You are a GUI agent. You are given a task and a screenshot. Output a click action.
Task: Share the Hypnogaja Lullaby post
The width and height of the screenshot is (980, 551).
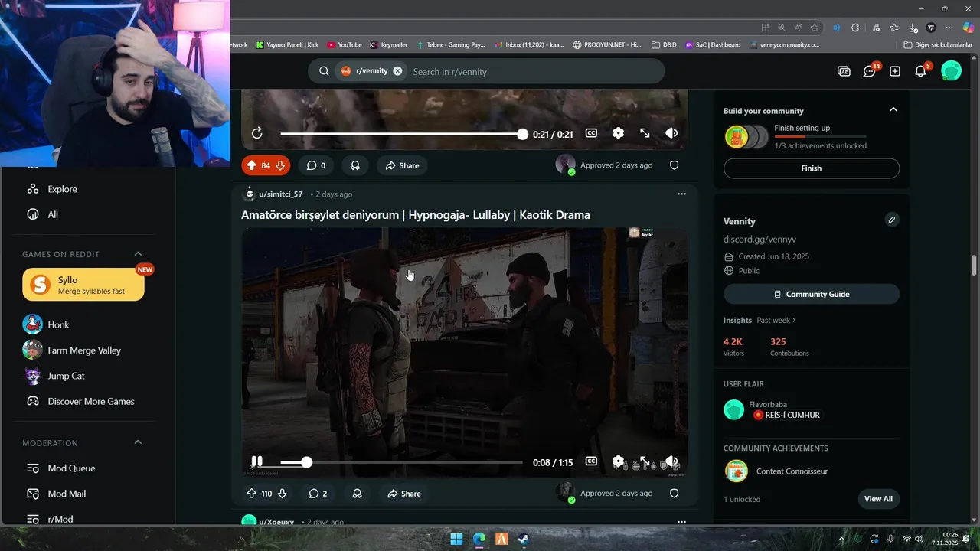click(403, 494)
